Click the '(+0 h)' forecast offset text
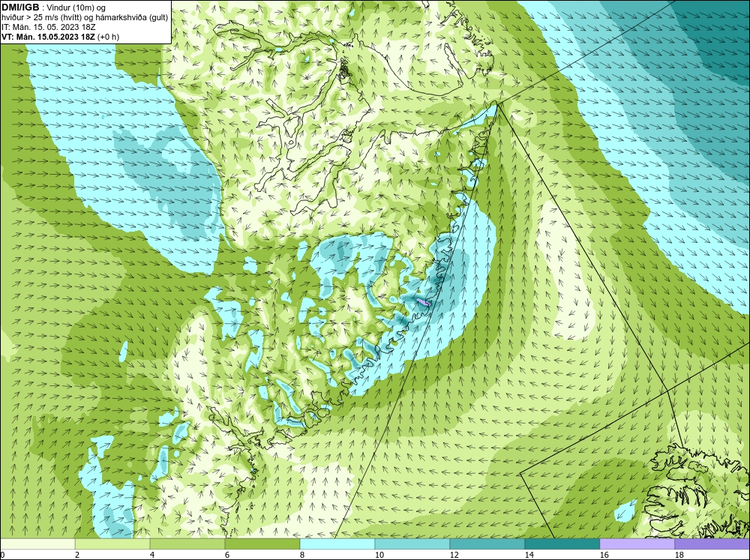 point(109,37)
